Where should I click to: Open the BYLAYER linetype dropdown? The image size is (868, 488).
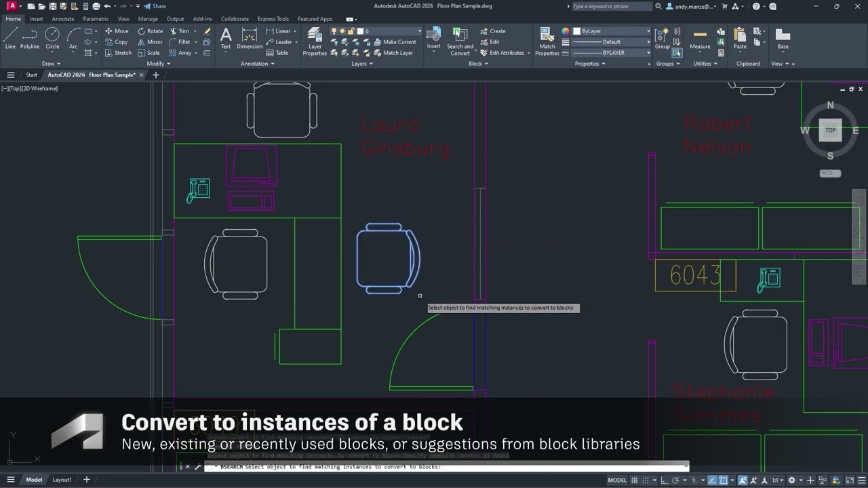pos(611,53)
